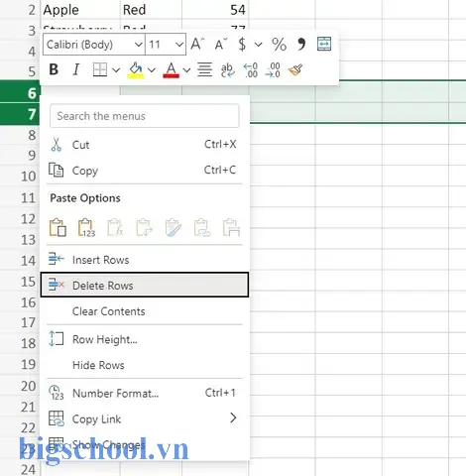Expand accounting format dropdown arrow

258,44
